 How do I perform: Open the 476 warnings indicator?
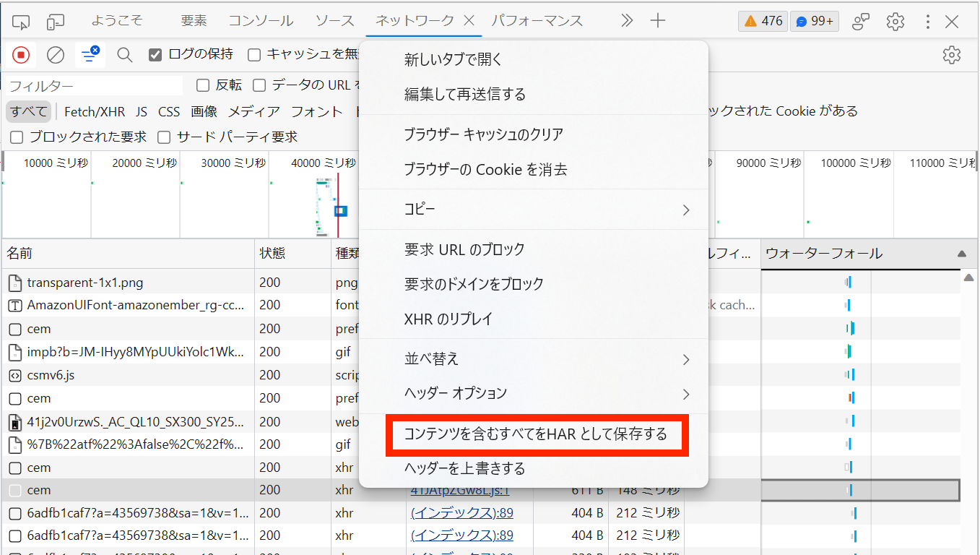coord(762,21)
